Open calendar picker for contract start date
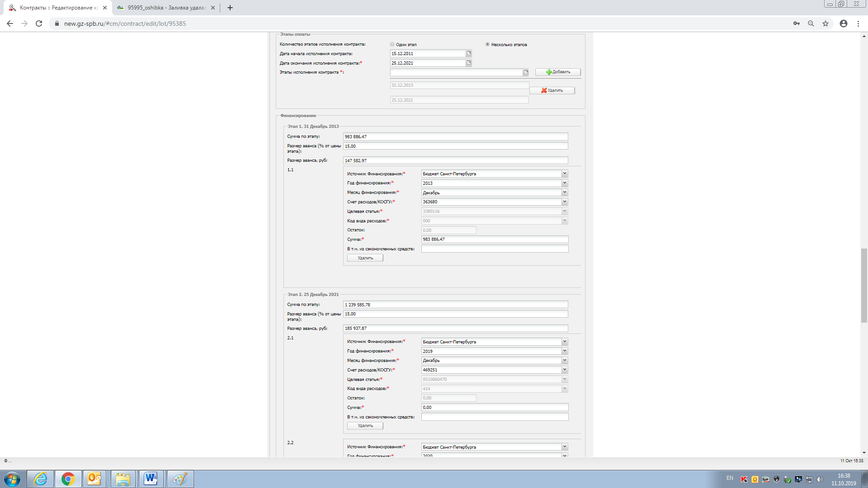Image resolution: width=868 pixels, height=488 pixels. point(469,53)
